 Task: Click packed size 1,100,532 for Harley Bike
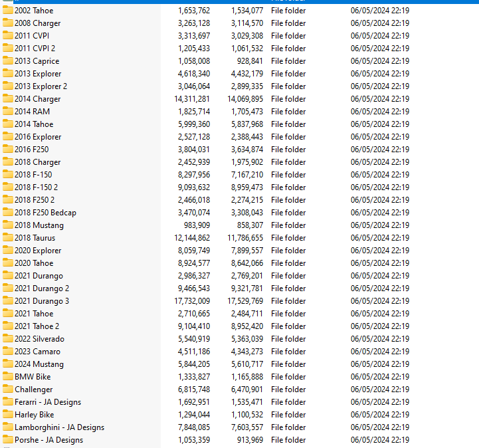pyautogui.click(x=247, y=414)
